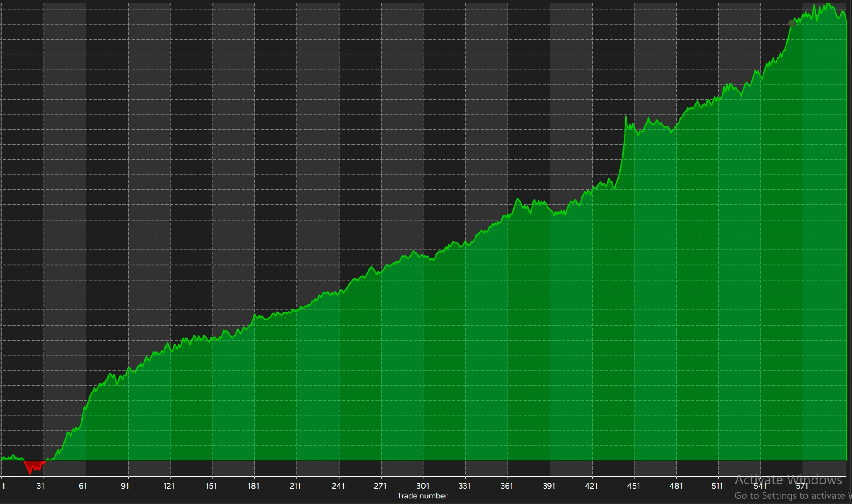Click the x-axis label 451
The height and width of the screenshot is (504, 852).
(x=633, y=486)
